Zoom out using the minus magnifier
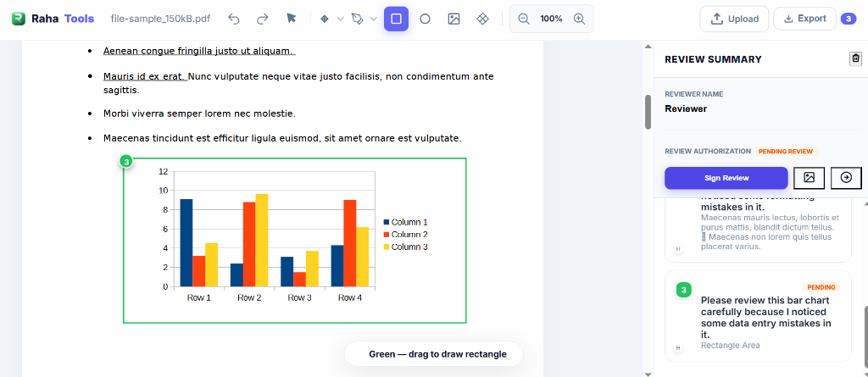Screen dimensions: 868x377 click(524, 19)
